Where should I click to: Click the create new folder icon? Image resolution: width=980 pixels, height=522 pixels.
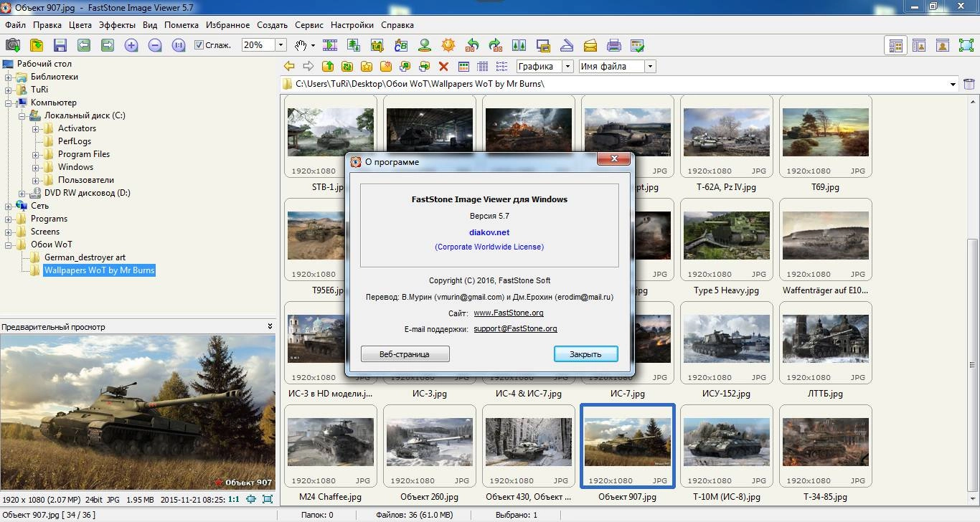coord(386,67)
